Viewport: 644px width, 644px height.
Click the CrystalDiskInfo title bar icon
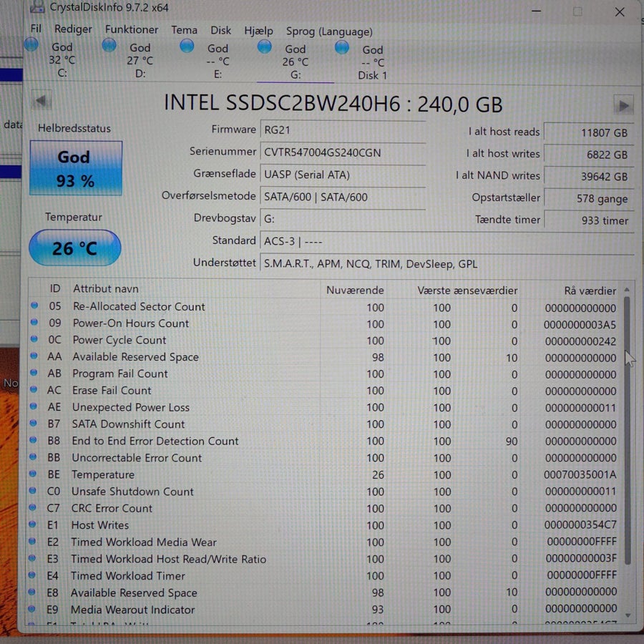(37, 6)
